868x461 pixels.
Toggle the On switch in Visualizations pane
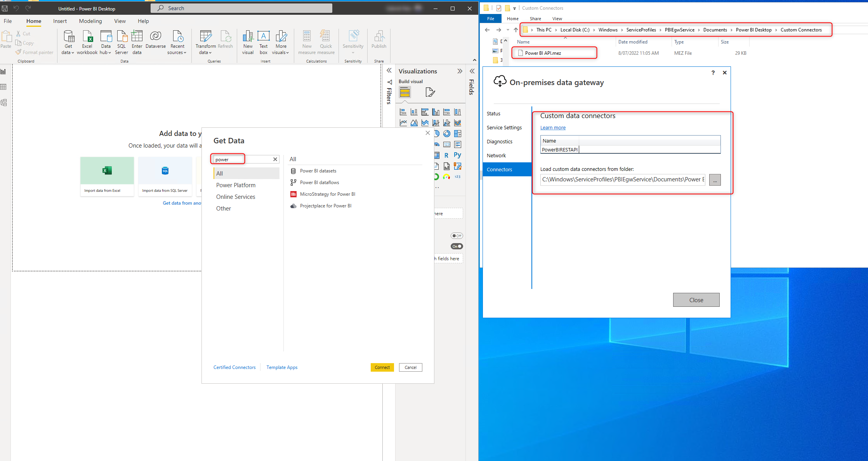[x=457, y=246]
